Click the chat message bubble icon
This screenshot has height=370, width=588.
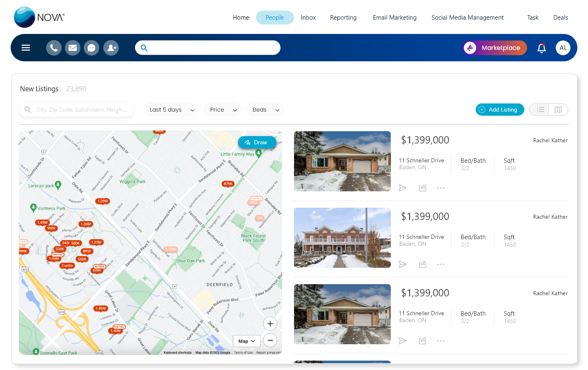(91, 48)
